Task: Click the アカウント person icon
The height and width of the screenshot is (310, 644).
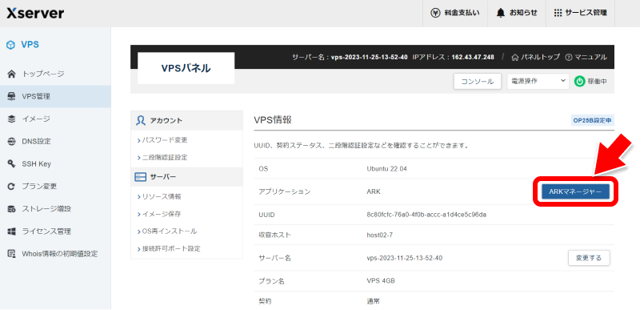Action: pyautogui.click(x=141, y=120)
